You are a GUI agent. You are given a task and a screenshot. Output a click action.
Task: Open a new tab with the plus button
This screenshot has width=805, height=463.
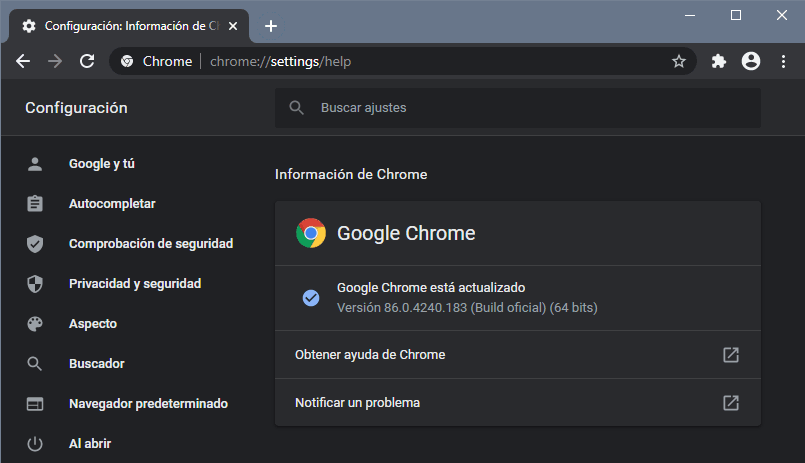point(271,26)
